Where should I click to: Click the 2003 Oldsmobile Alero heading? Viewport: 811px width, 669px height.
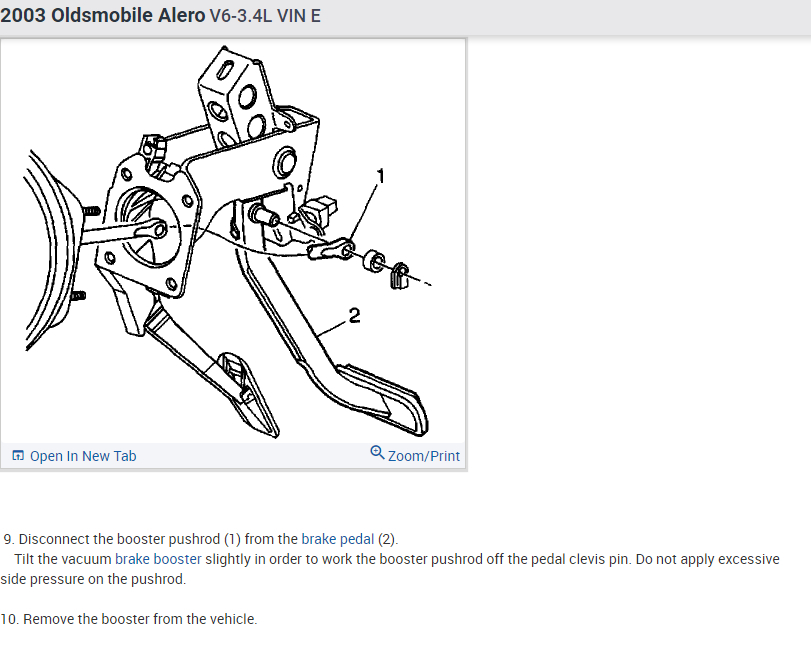[103, 16]
